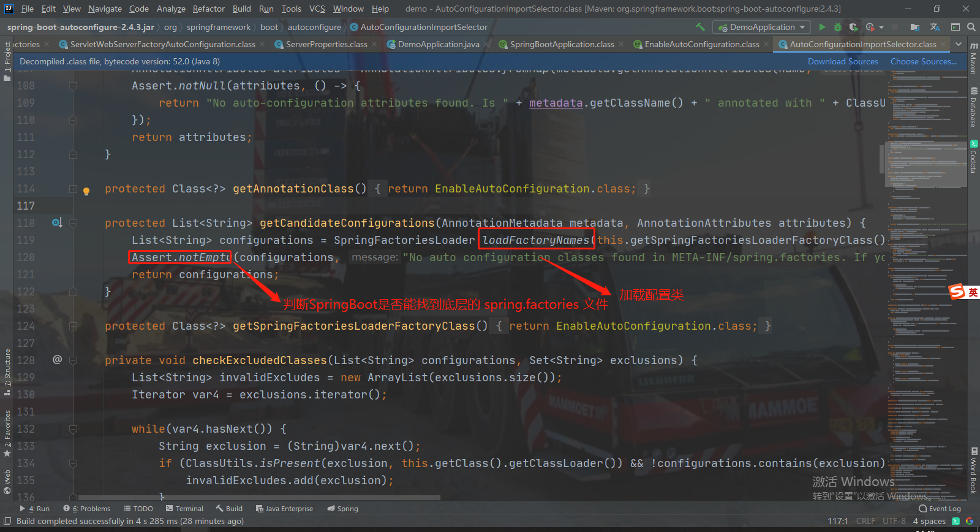Screen dimensions: 980x532
Task: Open the Terminal tool window
Action: 184,509
